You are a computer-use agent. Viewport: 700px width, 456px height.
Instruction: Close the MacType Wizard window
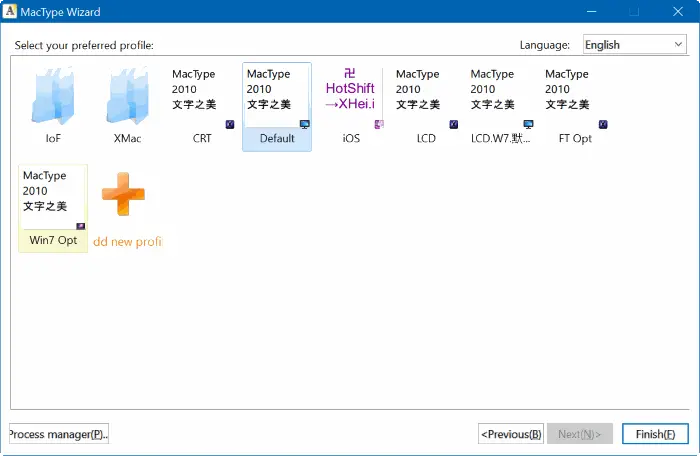click(x=678, y=12)
